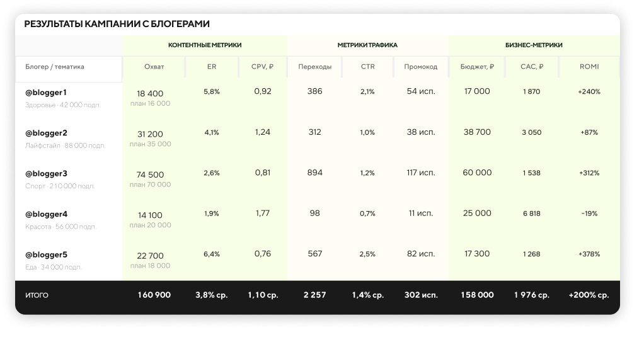This screenshot has height=347, width=644.
Task: Select the 'МЕТРИКИ ТРАФИКА' group header
Action: (x=367, y=45)
